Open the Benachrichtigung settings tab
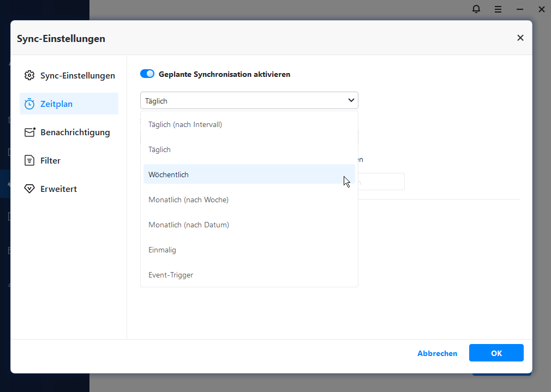This screenshot has height=392, width=551. pos(74,132)
